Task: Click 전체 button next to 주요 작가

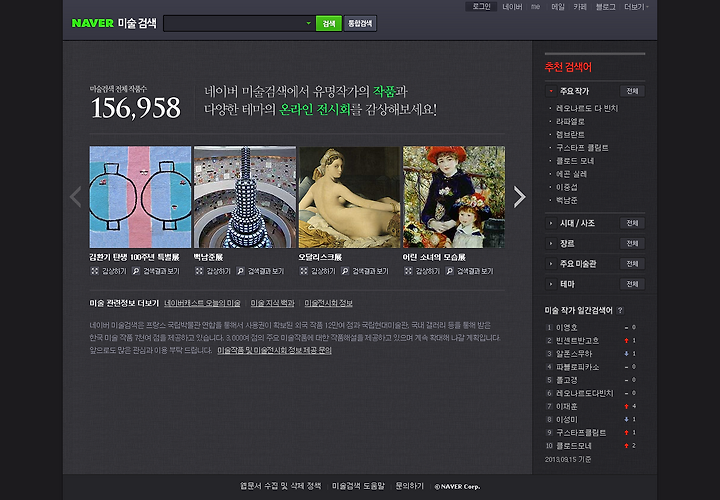Action: tap(632, 91)
